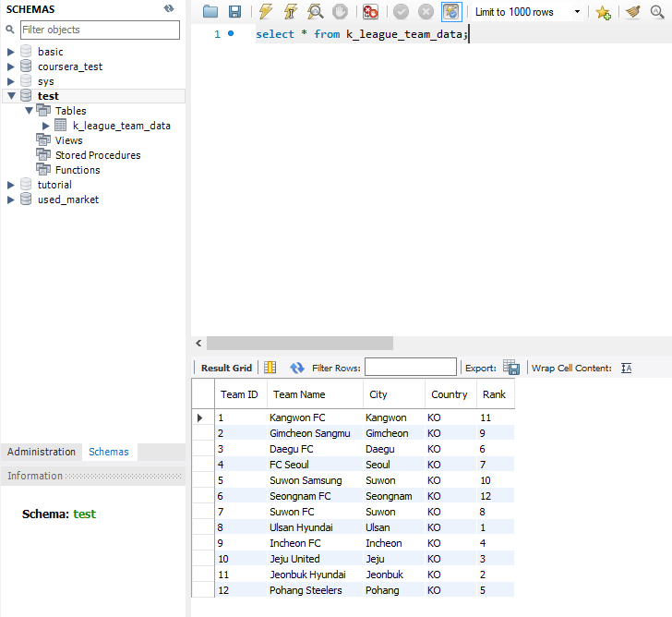
Task: Expand the k_league_team_data table
Action: click(x=46, y=126)
